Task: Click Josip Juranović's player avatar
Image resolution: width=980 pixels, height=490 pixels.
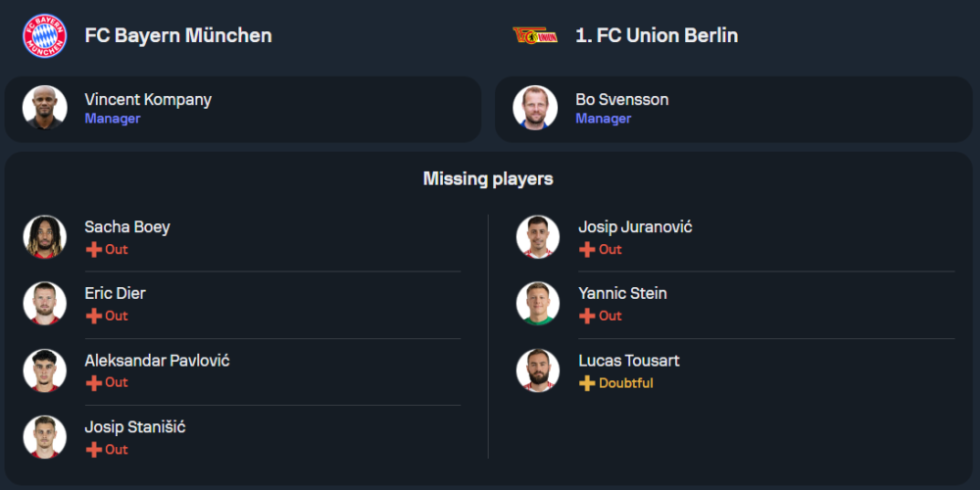Action: [538, 237]
